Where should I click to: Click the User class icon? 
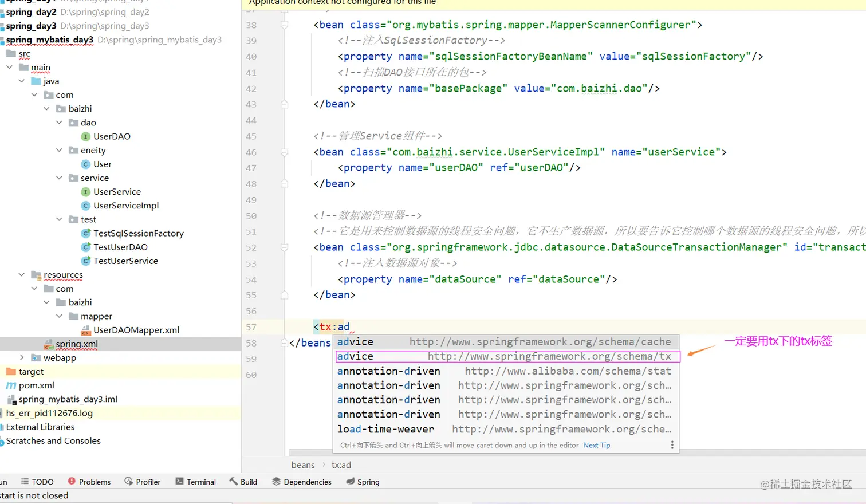pos(86,164)
